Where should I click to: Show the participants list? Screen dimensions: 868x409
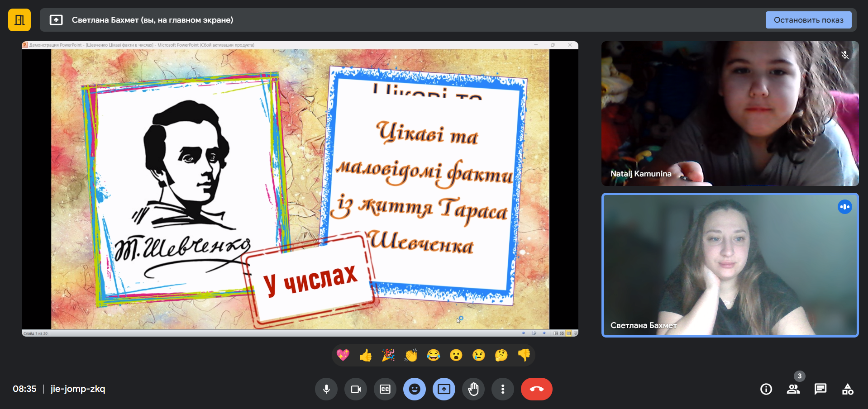(x=793, y=389)
